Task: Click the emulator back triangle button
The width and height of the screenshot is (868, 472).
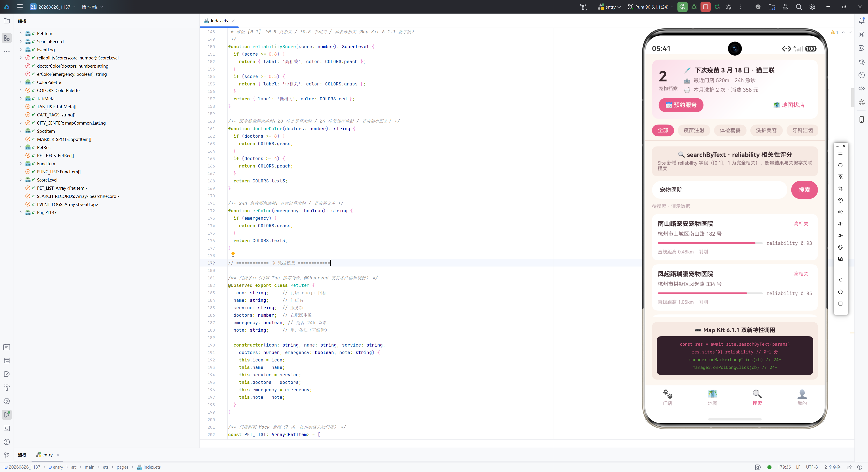Action: point(840,280)
